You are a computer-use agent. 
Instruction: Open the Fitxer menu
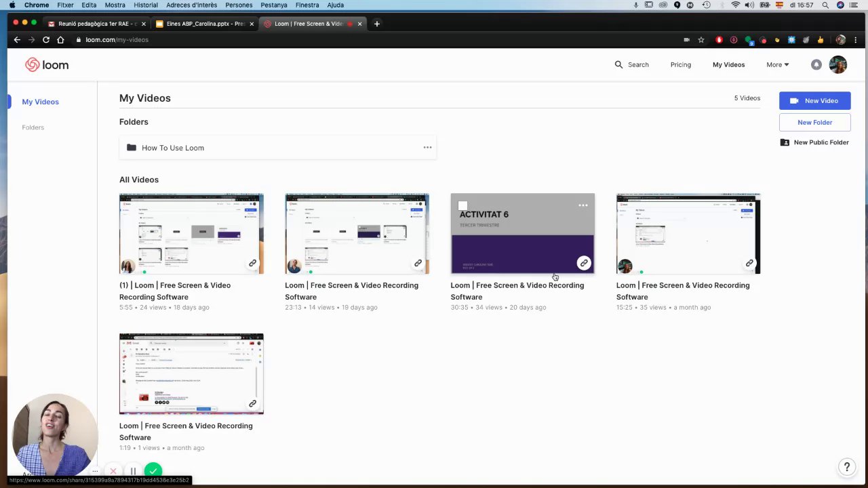[x=65, y=5]
